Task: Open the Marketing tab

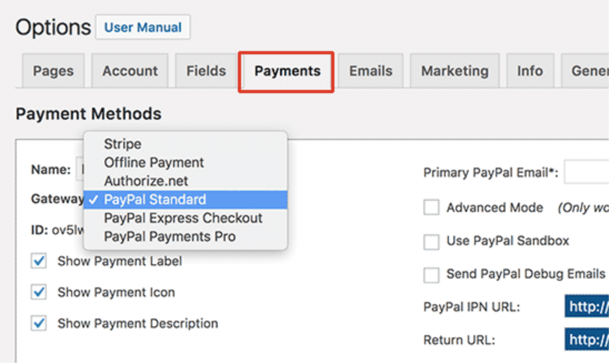Action: 454,71
